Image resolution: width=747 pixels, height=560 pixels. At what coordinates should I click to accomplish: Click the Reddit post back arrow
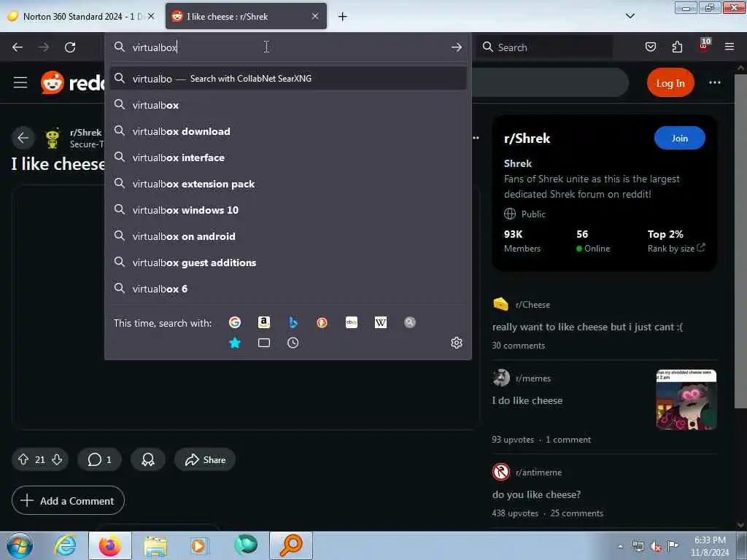[x=23, y=138]
